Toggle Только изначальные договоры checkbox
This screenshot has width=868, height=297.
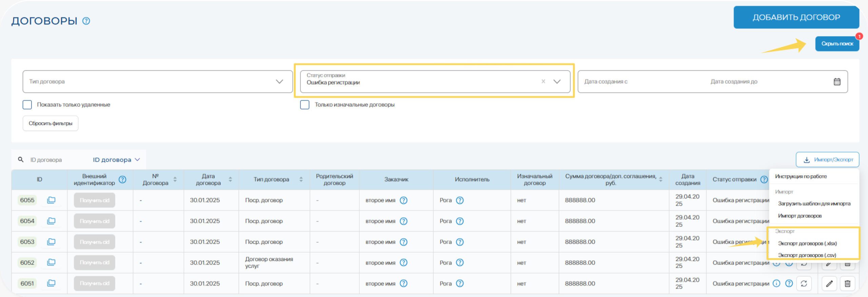tap(305, 105)
